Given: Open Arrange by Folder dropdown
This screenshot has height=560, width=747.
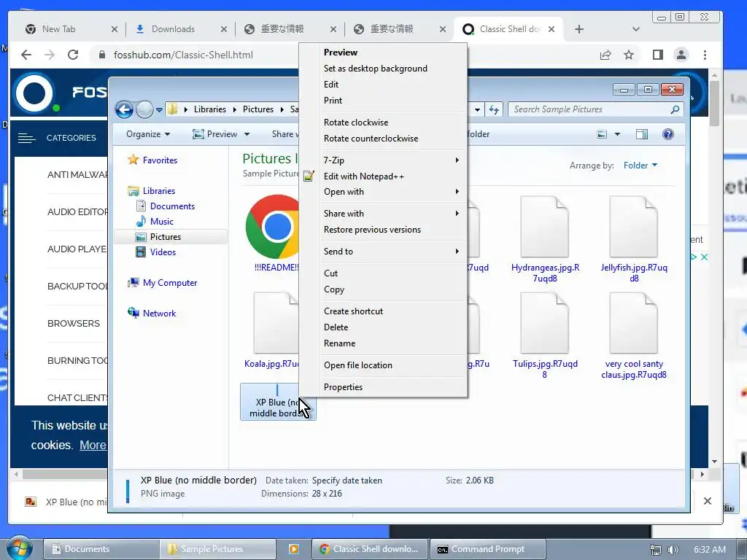Looking at the screenshot, I should pos(640,166).
